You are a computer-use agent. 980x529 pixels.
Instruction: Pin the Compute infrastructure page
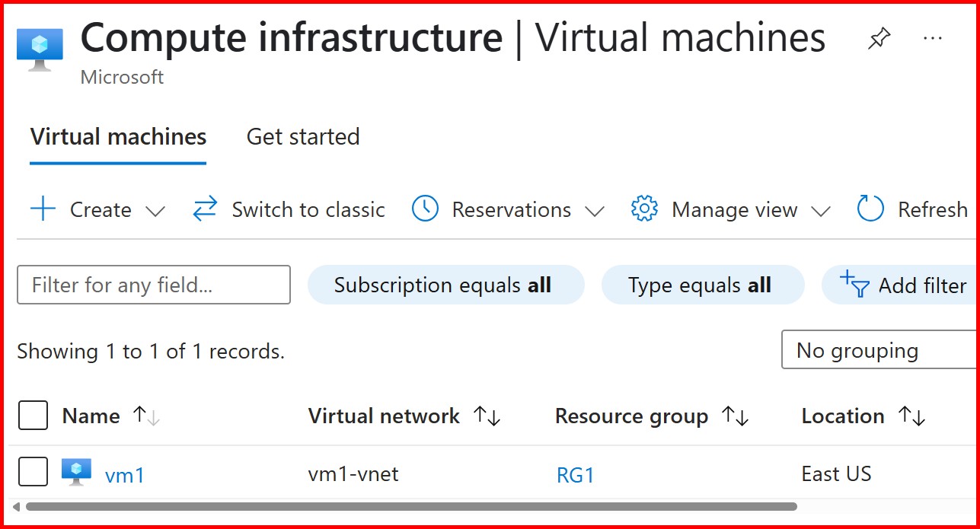point(879,39)
